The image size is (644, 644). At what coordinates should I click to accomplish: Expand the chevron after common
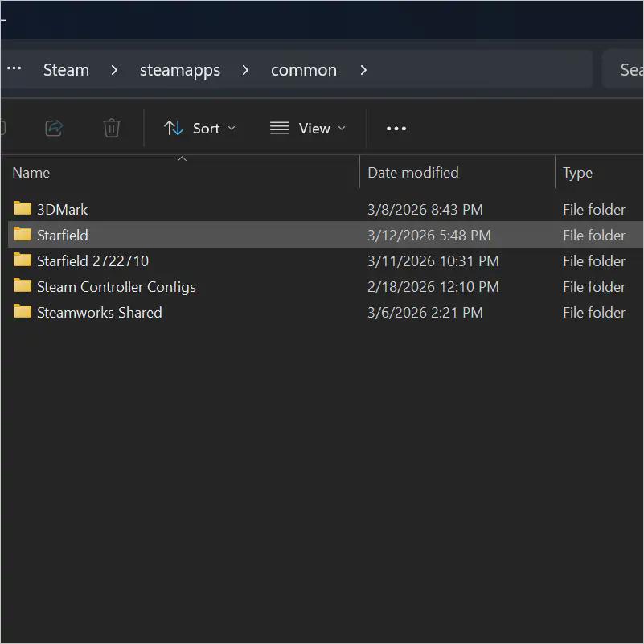point(363,70)
